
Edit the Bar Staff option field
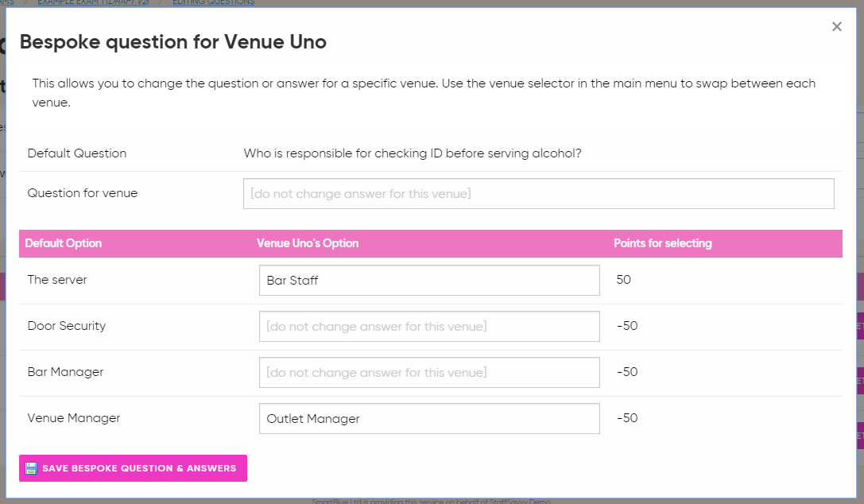(x=429, y=281)
